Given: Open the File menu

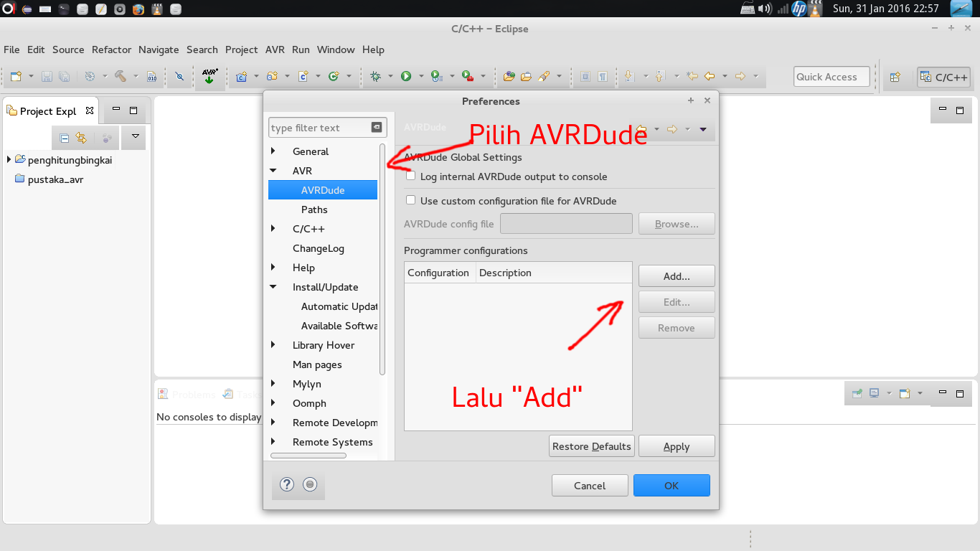Looking at the screenshot, I should [x=11, y=50].
